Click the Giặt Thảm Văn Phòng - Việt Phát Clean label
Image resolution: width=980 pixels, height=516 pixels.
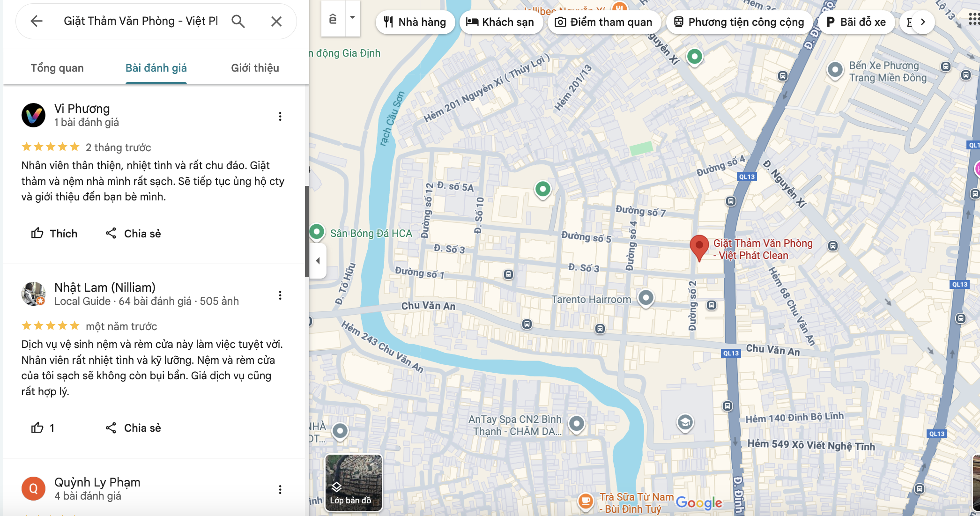[763, 249]
